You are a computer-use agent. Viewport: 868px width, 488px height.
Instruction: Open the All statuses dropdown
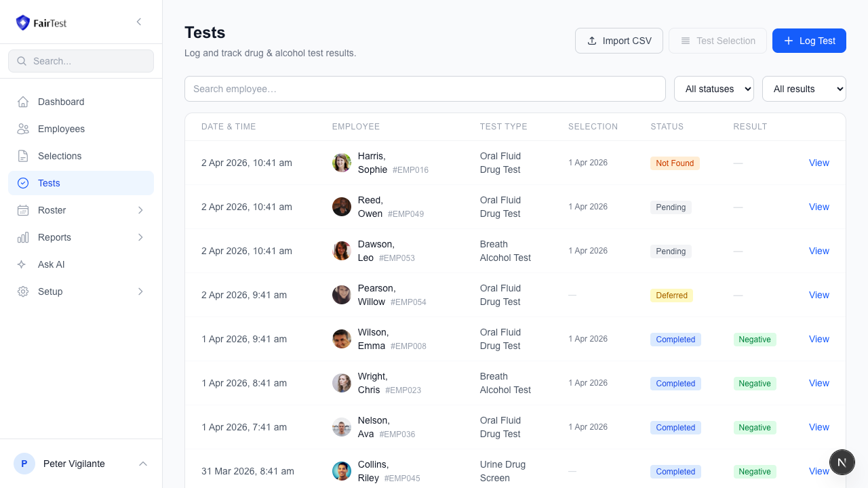click(713, 89)
